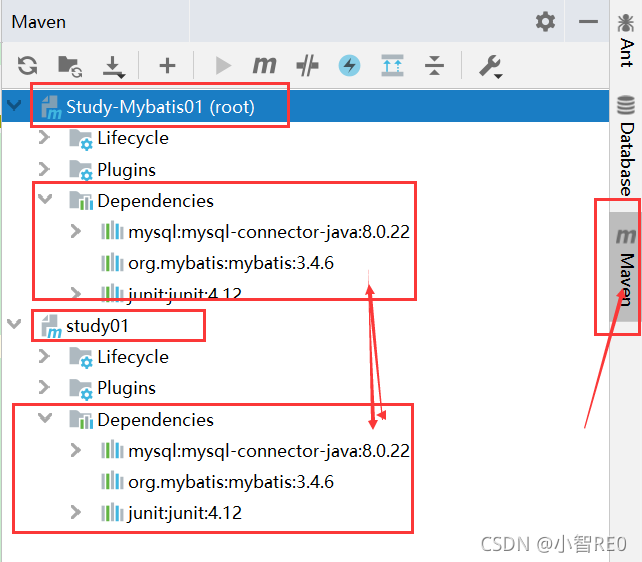
Task: Select Dependencies label under Study-Mybatis01
Action: (x=156, y=201)
